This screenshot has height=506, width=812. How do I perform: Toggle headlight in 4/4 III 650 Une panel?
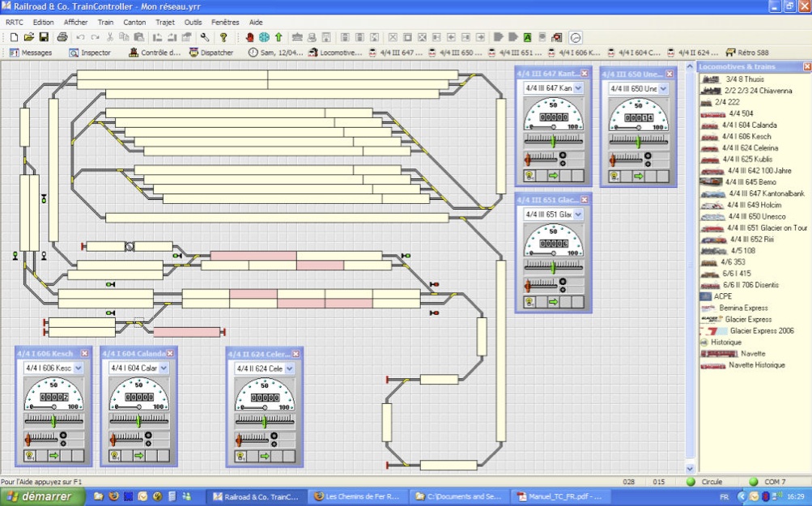click(x=614, y=176)
